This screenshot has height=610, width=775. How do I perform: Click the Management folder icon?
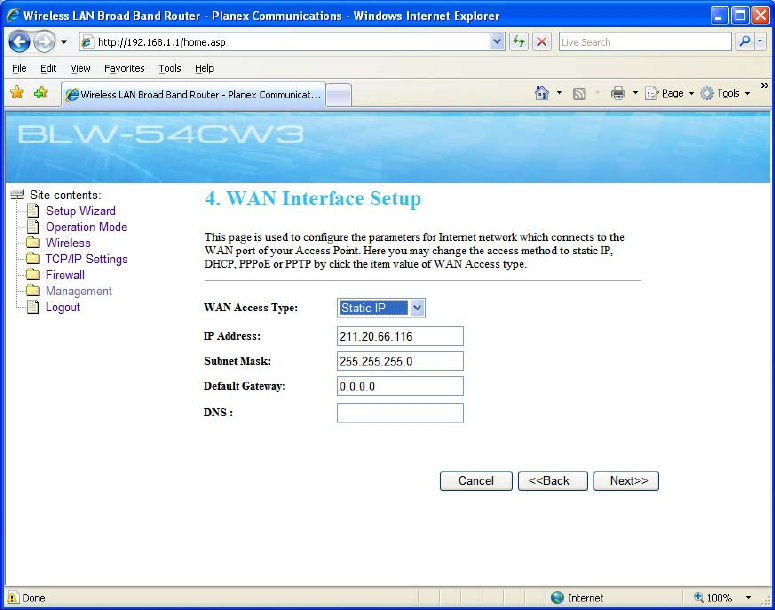33,290
